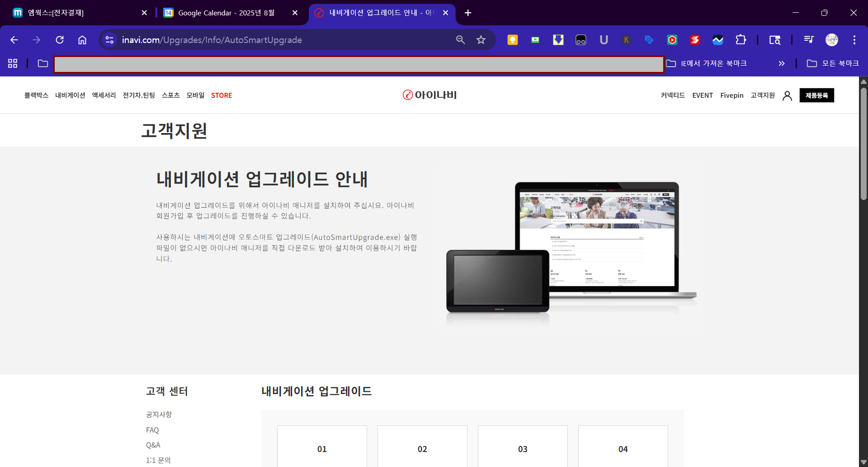Open the dark K extension icon
The width and height of the screenshot is (868, 467).
click(x=627, y=40)
